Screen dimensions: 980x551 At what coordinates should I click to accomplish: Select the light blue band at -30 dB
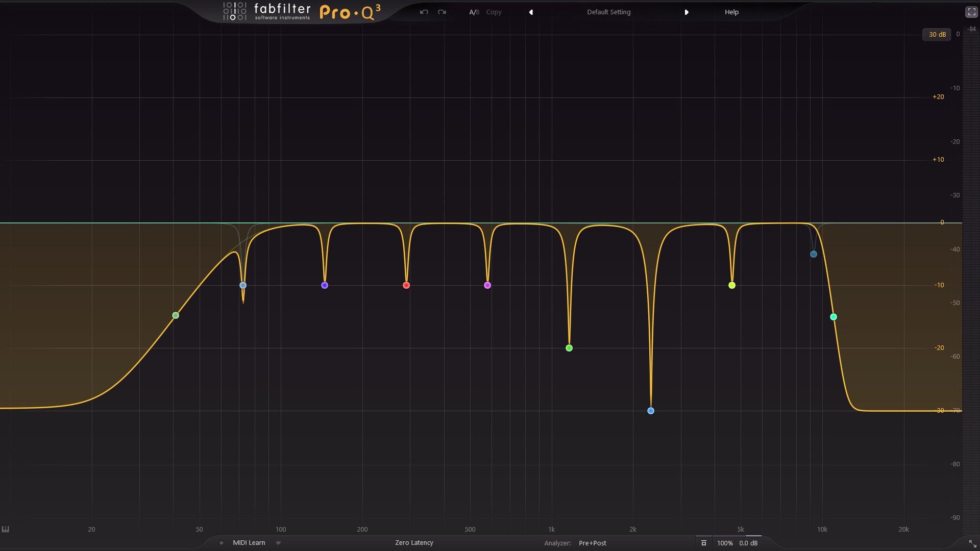tap(651, 411)
